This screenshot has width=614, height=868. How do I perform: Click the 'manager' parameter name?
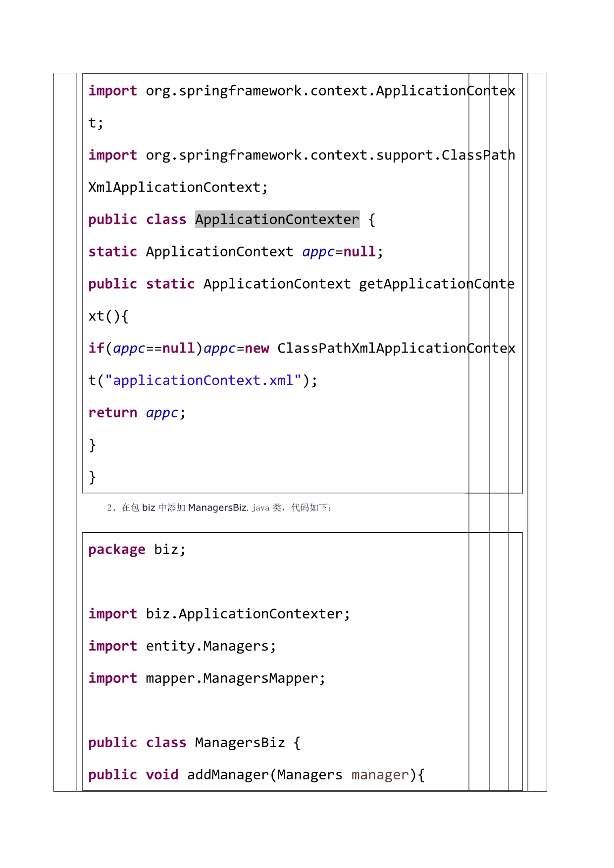point(380,775)
